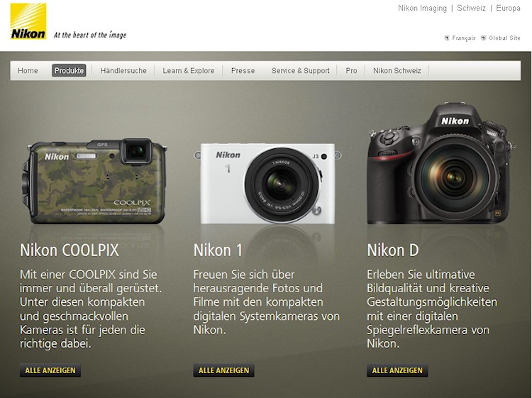
Task: Click the Nikon D heading
Action: 393,250
